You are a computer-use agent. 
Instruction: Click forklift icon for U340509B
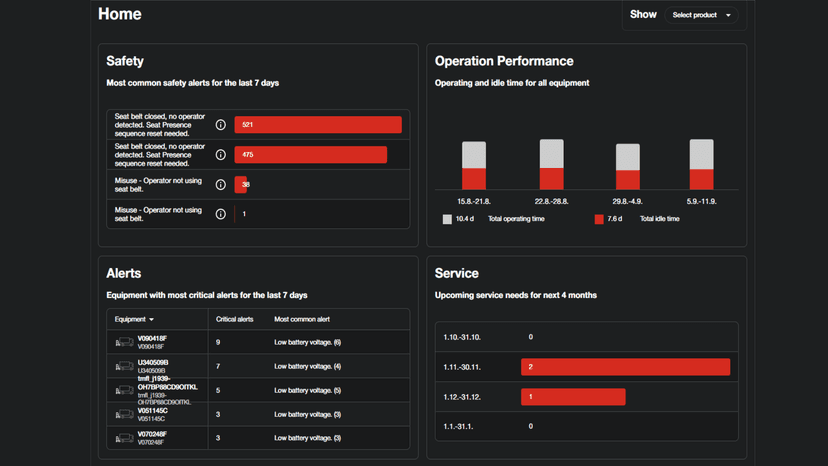coord(124,367)
